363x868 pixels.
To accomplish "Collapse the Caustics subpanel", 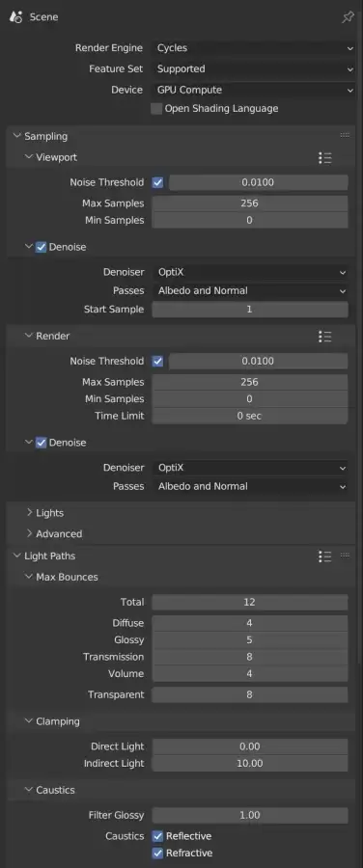I will [29, 790].
